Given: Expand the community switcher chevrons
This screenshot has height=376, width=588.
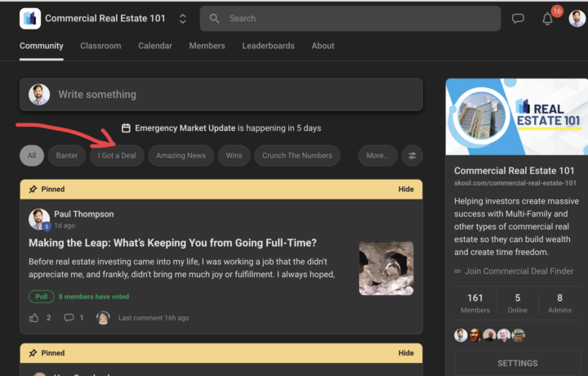Looking at the screenshot, I should 182,18.
